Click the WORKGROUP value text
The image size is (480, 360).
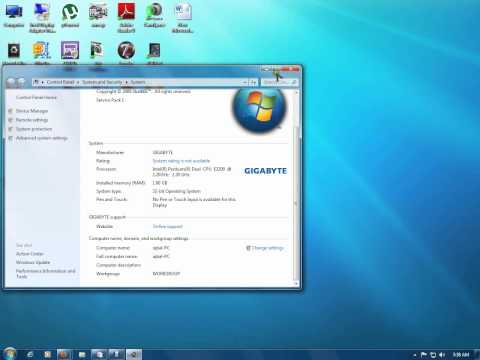tap(166, 274)
